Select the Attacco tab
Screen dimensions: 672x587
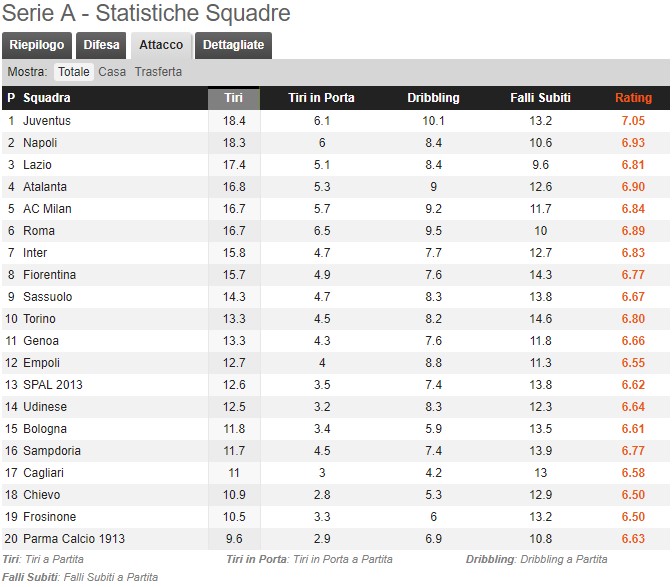[x=161, y=45]
